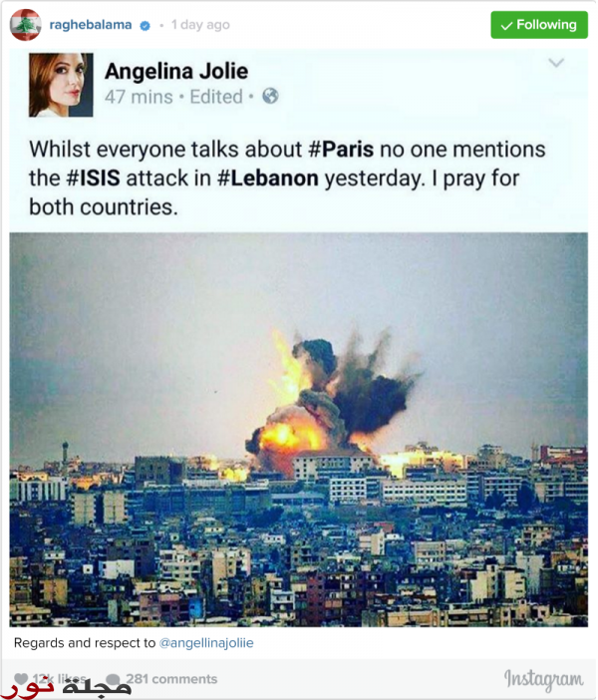Screen dimensions: 598x700
Task: Click the globe public-visibility icon
Action: point(270,96)
